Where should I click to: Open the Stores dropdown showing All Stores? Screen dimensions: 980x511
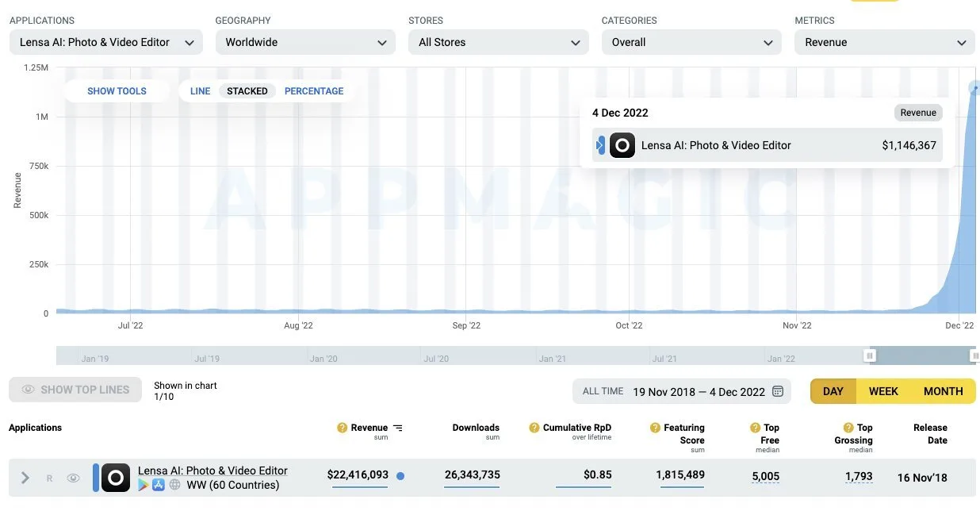click(499, 42)
